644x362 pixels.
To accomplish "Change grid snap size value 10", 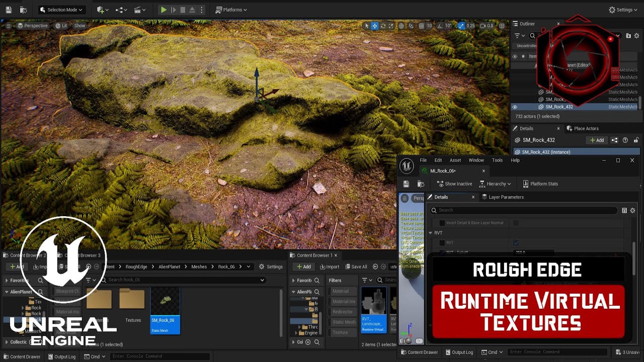I will click(x=429, y=26).
